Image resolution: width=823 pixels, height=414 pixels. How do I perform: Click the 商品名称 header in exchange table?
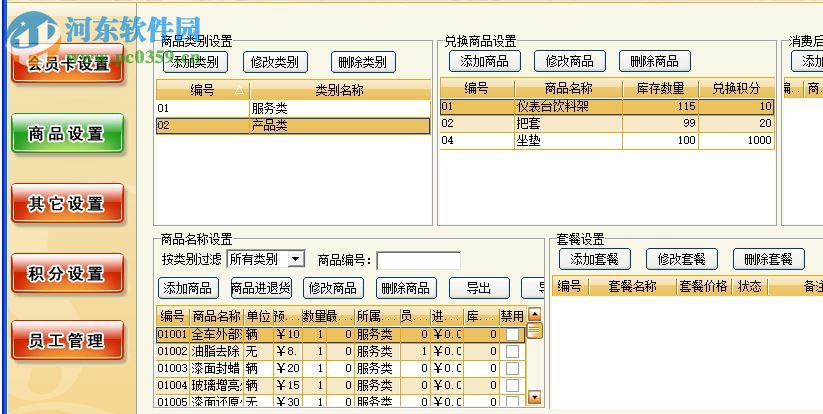click(x=568, y=88)
